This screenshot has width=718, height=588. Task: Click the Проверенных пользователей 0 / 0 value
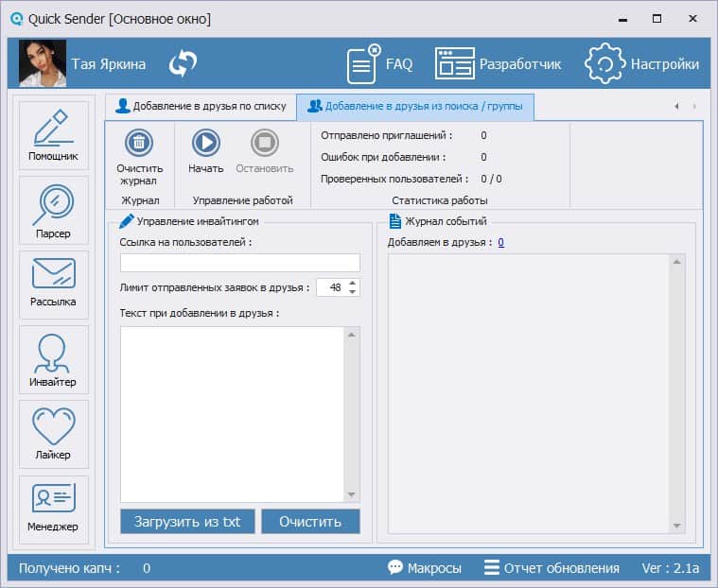(491, 179)
